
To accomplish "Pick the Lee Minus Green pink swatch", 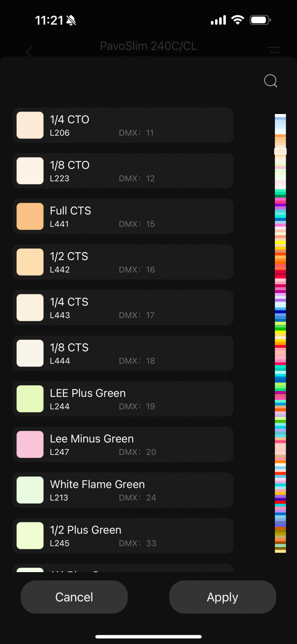I will (30, 444).
